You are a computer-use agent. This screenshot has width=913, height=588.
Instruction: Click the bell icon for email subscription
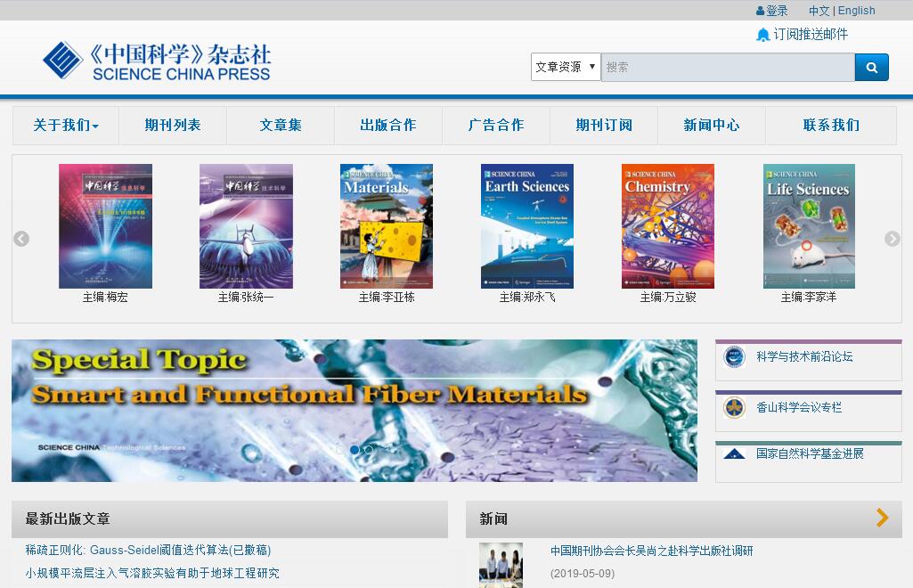tap(762, 35)
